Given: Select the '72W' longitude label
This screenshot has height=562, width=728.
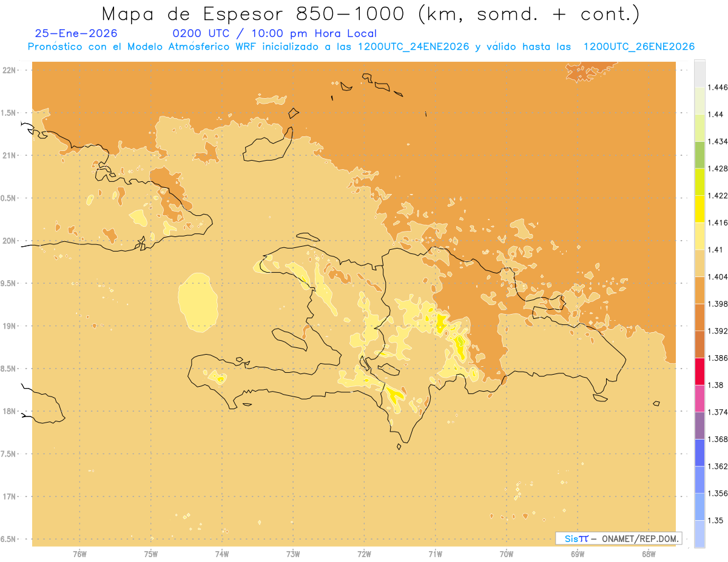Looking at the screenshot, I should coord(365,554).
